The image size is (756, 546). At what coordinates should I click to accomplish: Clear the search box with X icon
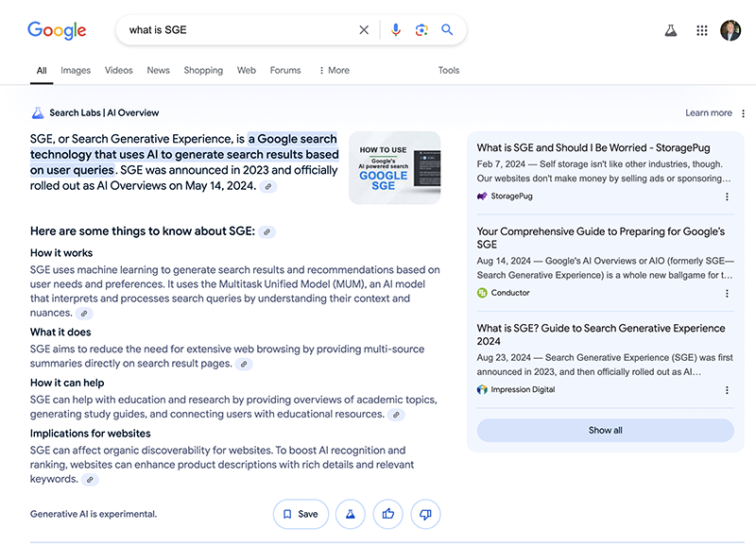[x=364, y=30]
